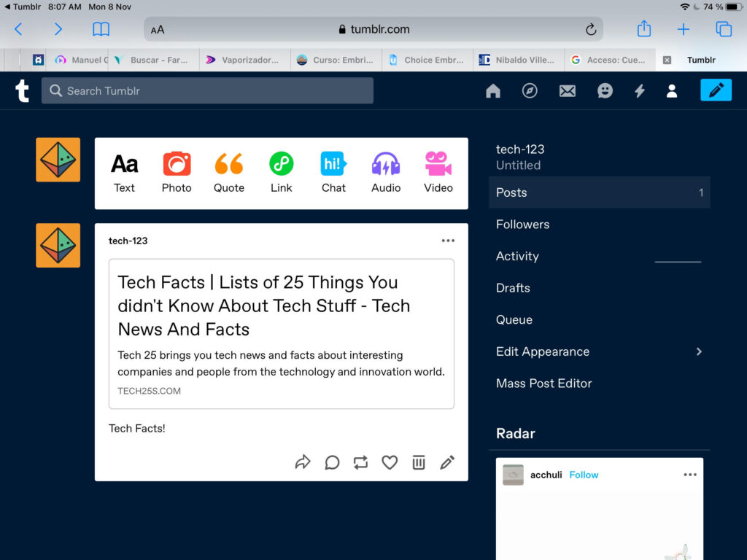Image resolution: width=747 pixels, height=560 pixels.
Task: Click the Activity lightning bolt icon
Action: click(x=639, y=91)
